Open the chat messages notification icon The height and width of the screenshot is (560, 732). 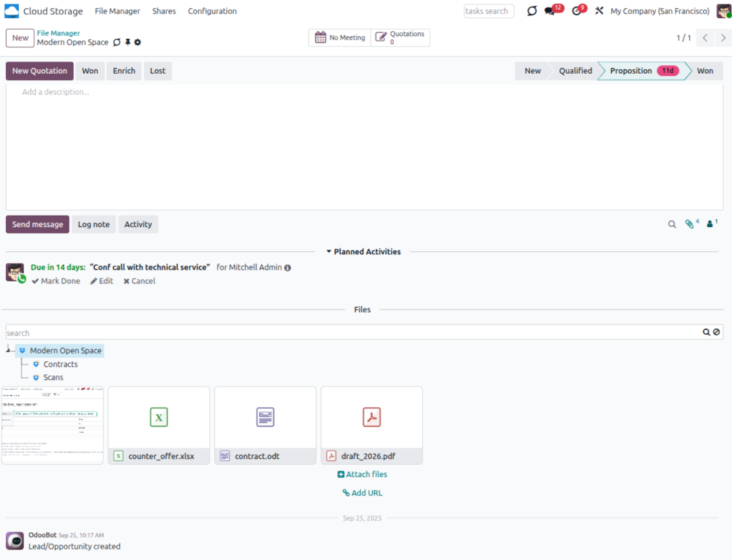pos(550,11)
